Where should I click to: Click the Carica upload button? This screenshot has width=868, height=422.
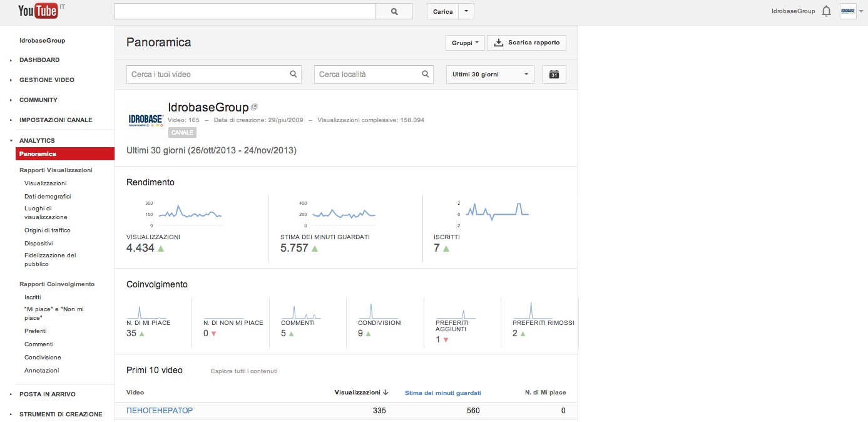443,11
